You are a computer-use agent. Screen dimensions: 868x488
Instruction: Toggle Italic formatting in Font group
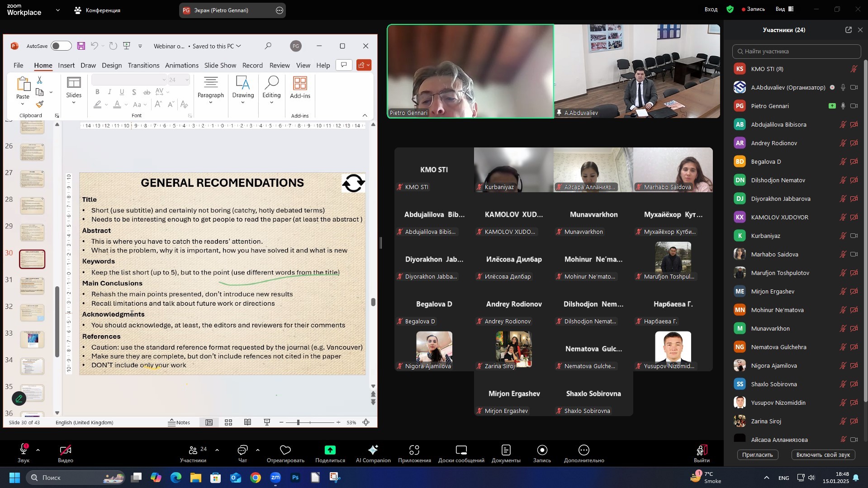(x=109, y=92)
